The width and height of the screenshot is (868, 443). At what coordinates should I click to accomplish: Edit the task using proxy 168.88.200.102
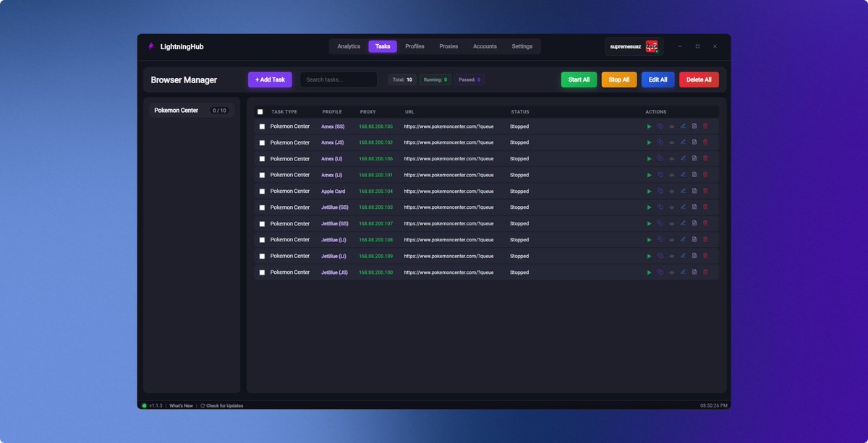[683, 142]
